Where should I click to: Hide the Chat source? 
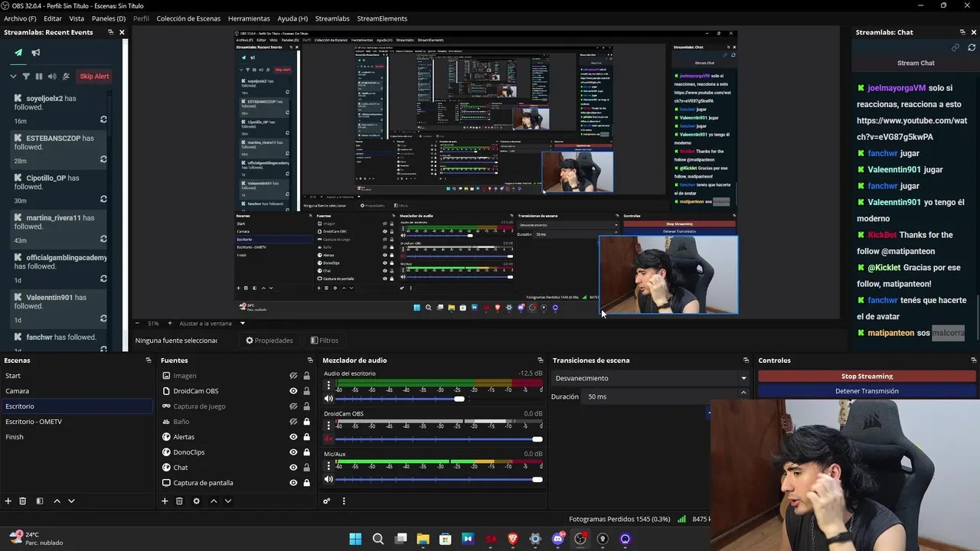[x=293, y=468]
